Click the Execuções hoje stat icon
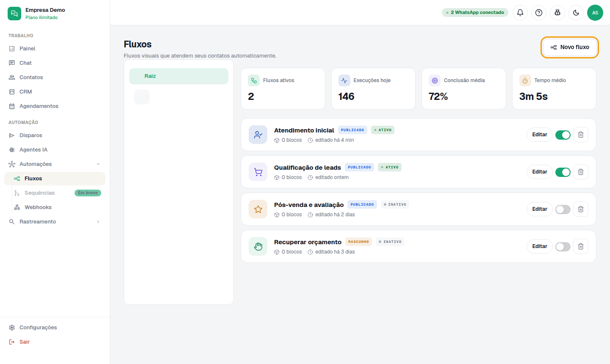This screenshot has width=610, height=364. click(x=344, y=80)
